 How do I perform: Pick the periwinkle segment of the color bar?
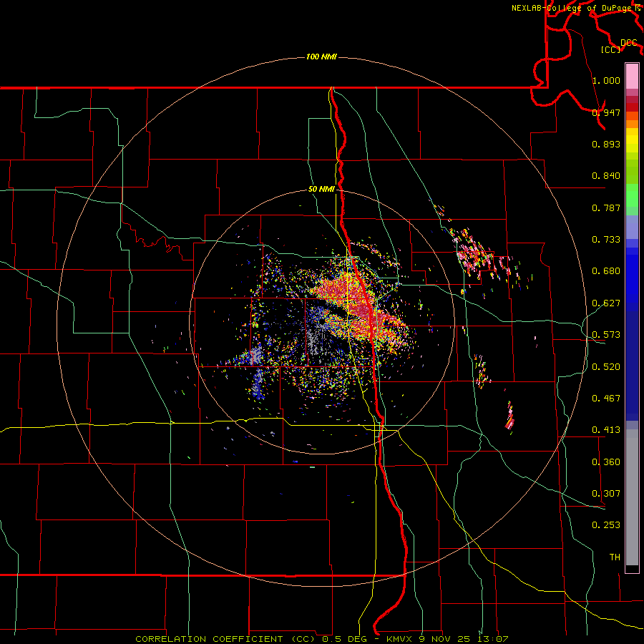tap(632, 227)
